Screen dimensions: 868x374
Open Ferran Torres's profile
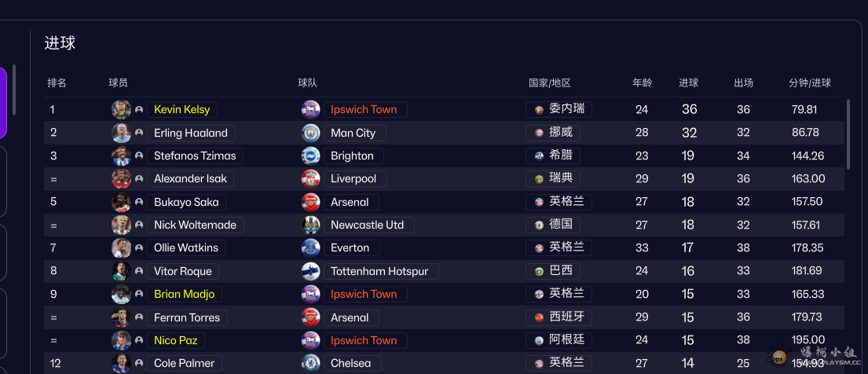click(187, 317)
